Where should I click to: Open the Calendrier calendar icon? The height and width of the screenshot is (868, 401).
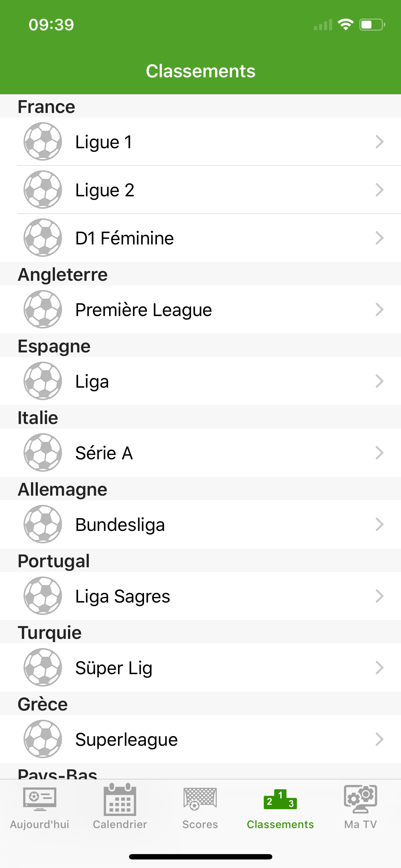coord(120,800)
